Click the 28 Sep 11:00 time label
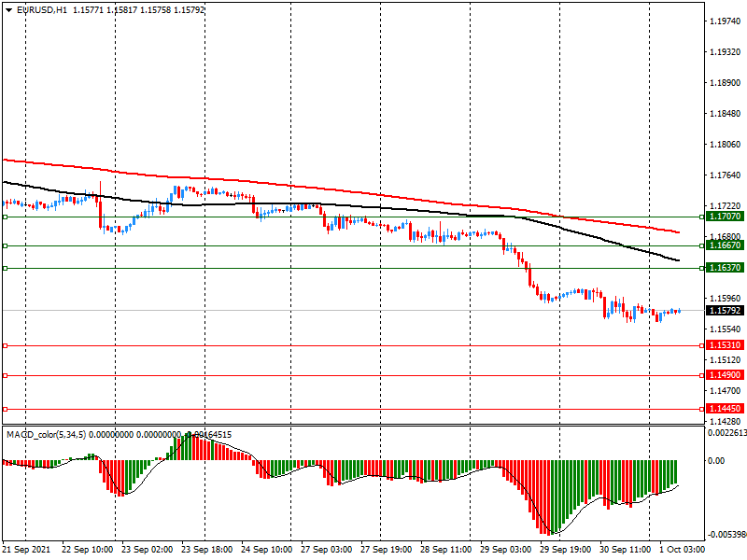 click(446, 550)
